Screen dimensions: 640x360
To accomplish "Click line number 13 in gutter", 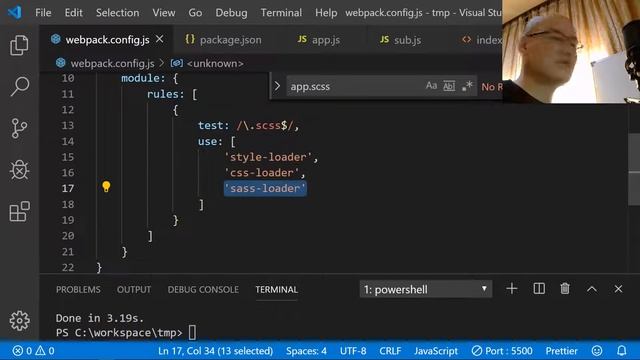I will 68,125.
